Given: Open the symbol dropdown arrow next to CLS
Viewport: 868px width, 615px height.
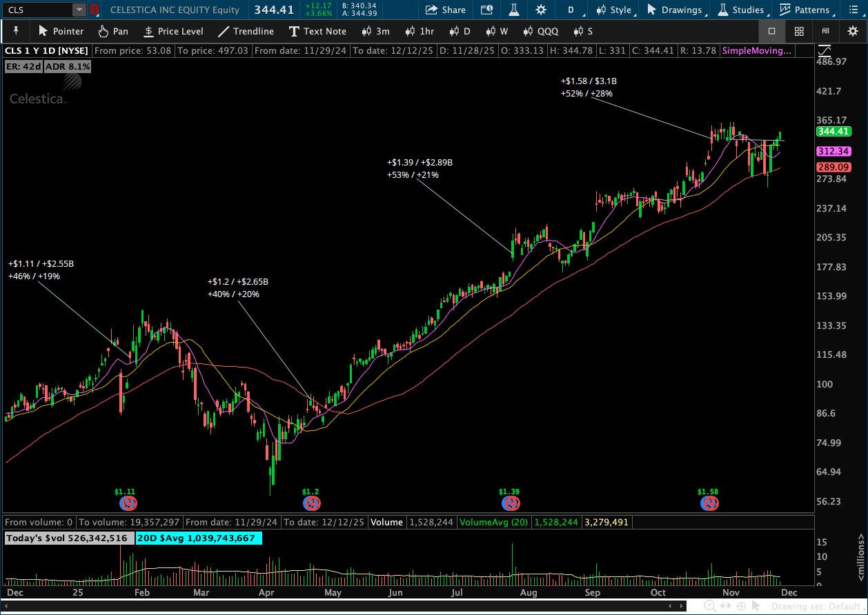Looking at the screenshot, I should click(x=79, y=10).
